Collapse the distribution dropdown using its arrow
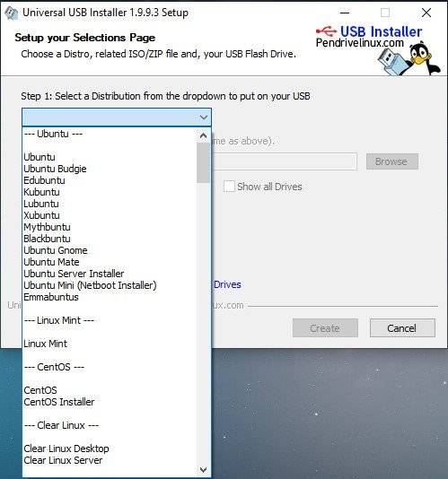 click(204, 118)
